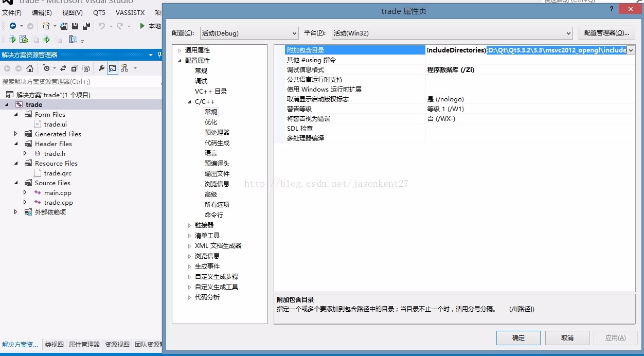This screenshot has height=356, width=644.
Task: Click the 确定 button
Action: [x=518, y=338]
